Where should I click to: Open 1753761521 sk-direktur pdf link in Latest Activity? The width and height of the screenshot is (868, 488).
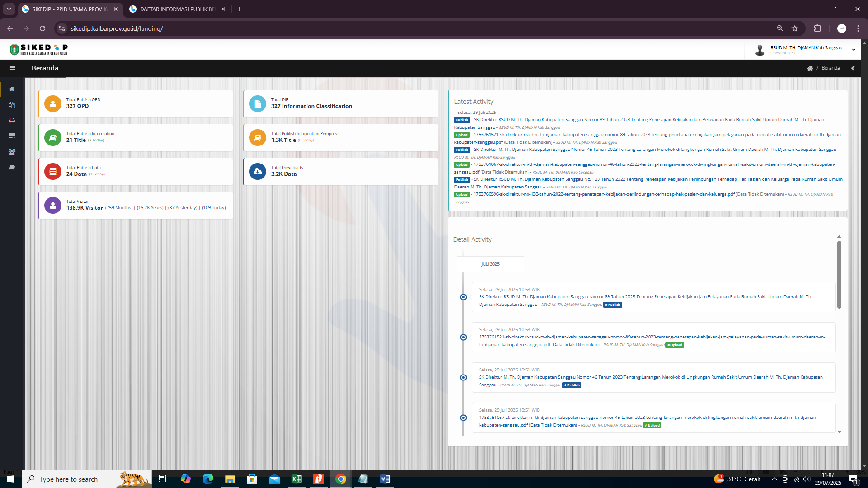(x=647, y=138)
